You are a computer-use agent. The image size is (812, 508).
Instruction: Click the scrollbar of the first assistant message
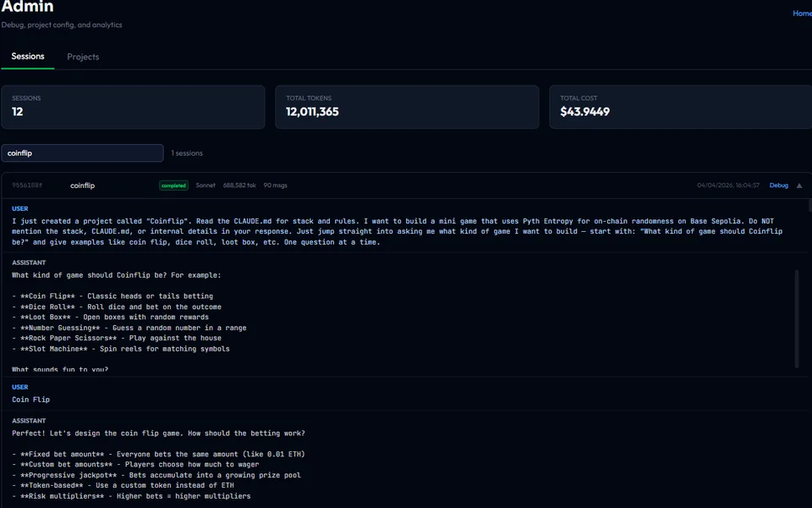coord(797,319)
